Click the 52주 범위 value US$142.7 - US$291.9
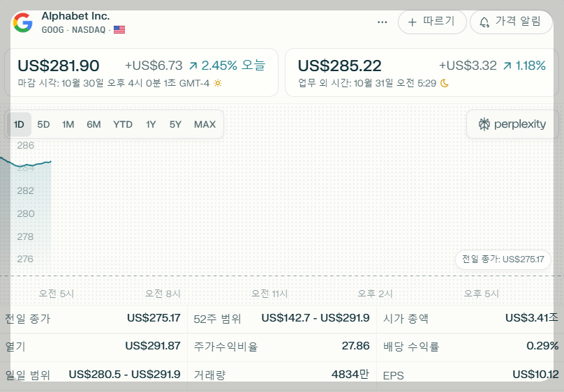Image resolution: width=564 pixels, height=392 pixels. pos(316,318)
